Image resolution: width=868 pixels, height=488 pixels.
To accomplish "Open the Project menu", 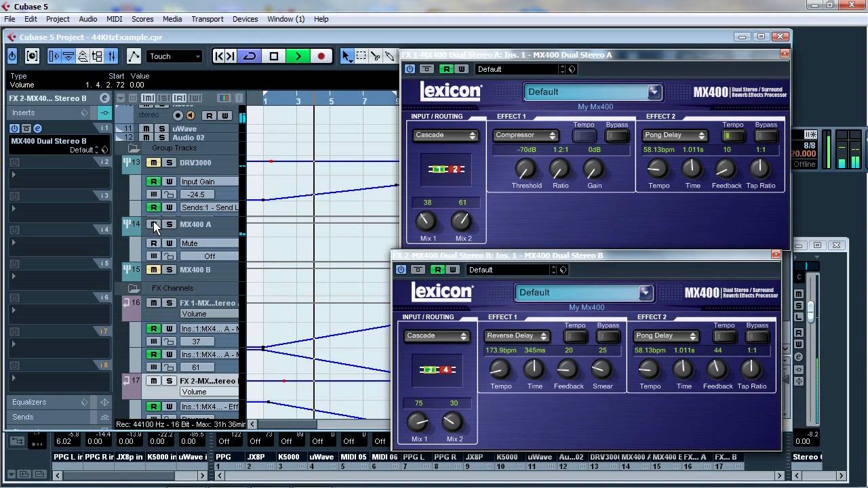I will pos(58,19).
